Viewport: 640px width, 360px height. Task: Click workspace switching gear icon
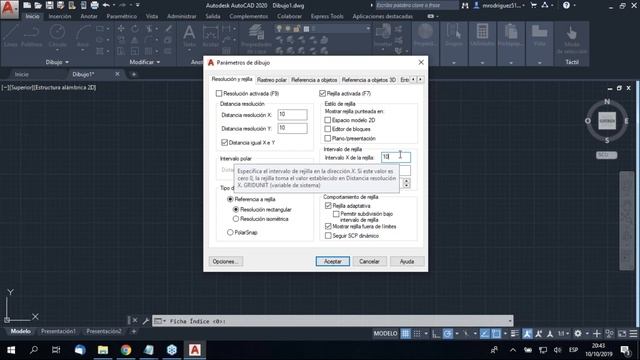tap(578, 333)
